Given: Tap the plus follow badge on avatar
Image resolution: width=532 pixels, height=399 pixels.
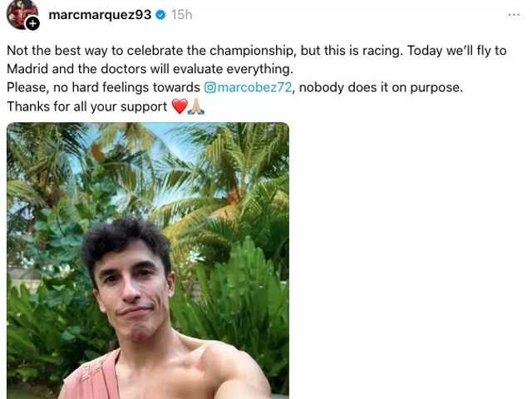Looking at the screenshot, I should pos(33,23).
